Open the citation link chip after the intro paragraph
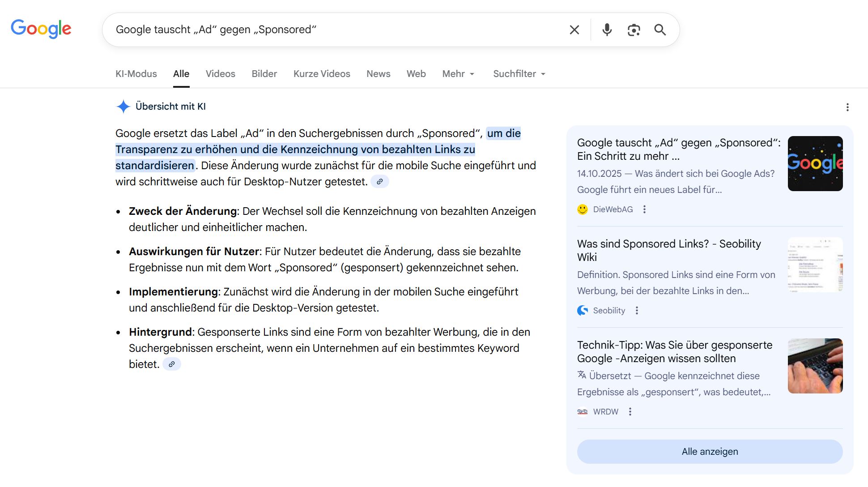 (x=380, y=181)
